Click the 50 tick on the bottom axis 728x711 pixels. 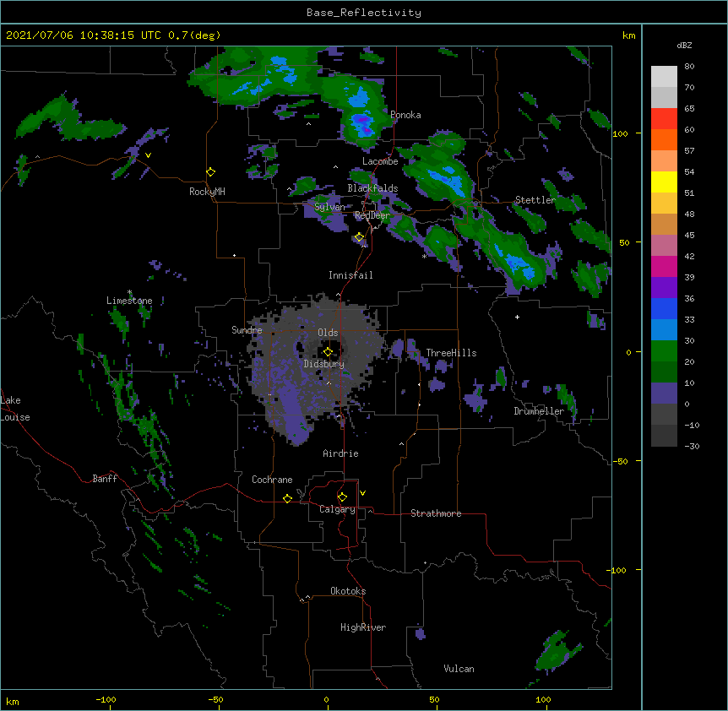pyautogui.click(x=434, y=699)
